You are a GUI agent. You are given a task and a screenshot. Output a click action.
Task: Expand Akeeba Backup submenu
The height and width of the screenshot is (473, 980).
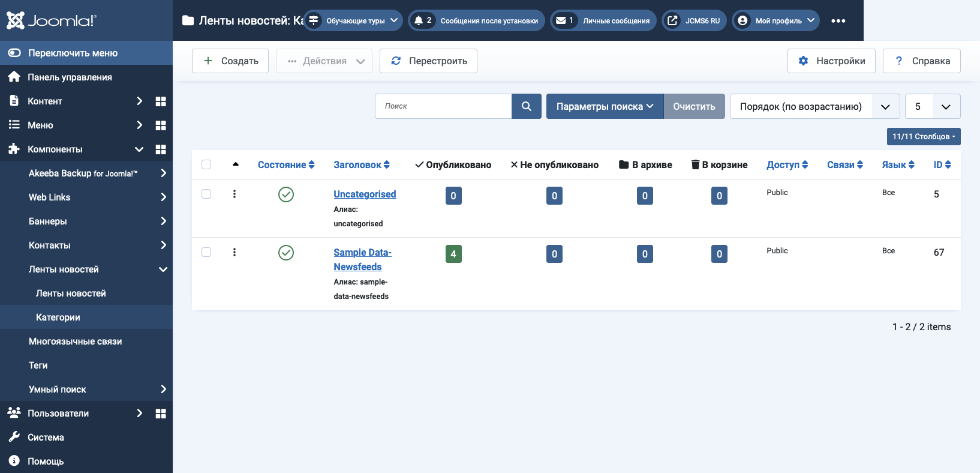[86, 173]
